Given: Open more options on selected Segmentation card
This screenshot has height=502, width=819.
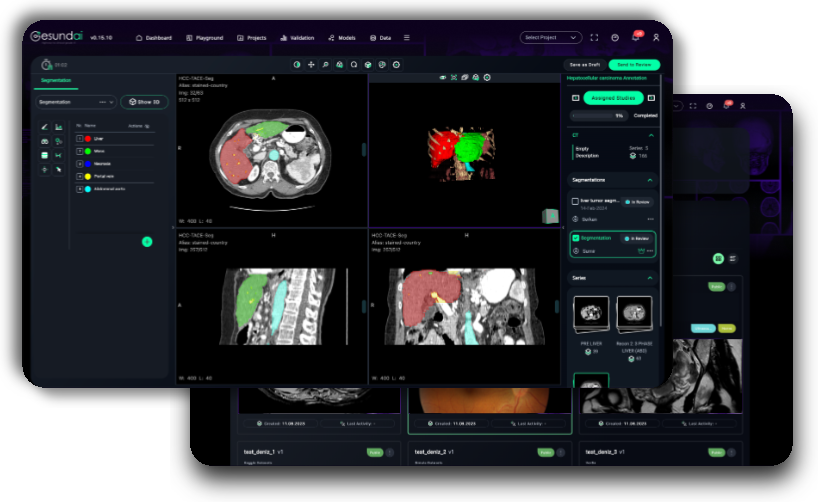Looking at the screenshot, I should point(650,251).
